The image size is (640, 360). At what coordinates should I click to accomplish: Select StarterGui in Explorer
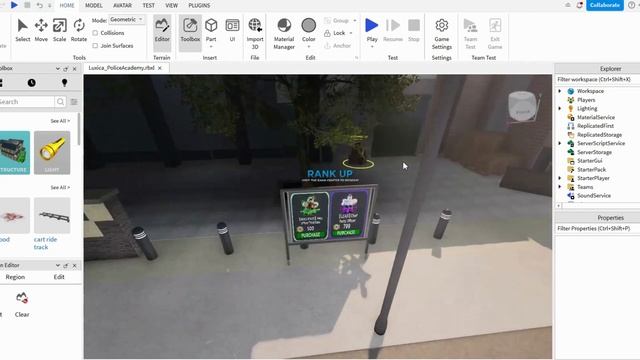589,161
